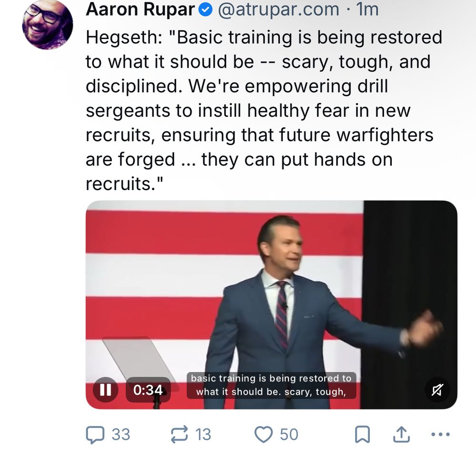Like the post with the heart icon
The image size is (476, 453).
point(263,434)
